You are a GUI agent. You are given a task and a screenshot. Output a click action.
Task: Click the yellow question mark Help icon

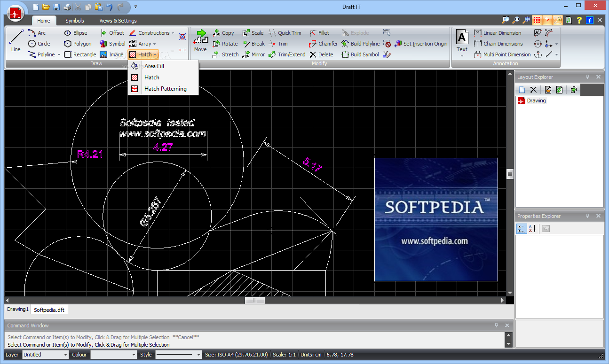point(579,20)
